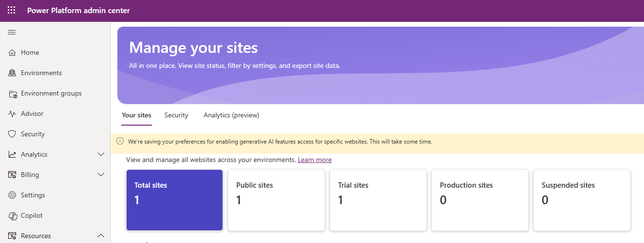The width and height of the screenshot is (644, 243).
Task: Open the app launcher waffle icon
Action: (x=12, y=10)
